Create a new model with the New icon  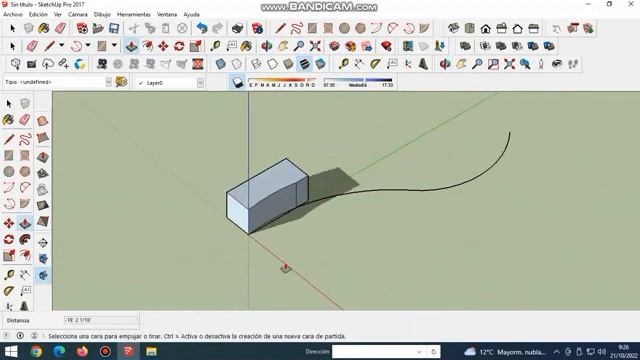pos(82,28)
